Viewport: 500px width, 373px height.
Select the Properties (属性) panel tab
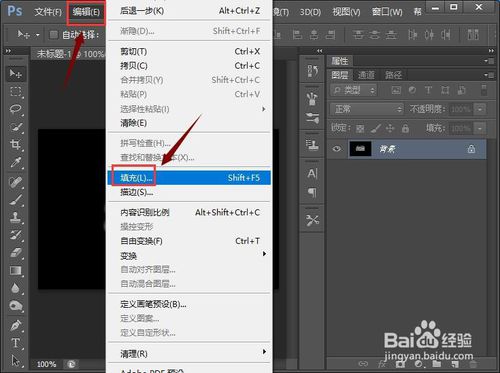coord(339,61)
